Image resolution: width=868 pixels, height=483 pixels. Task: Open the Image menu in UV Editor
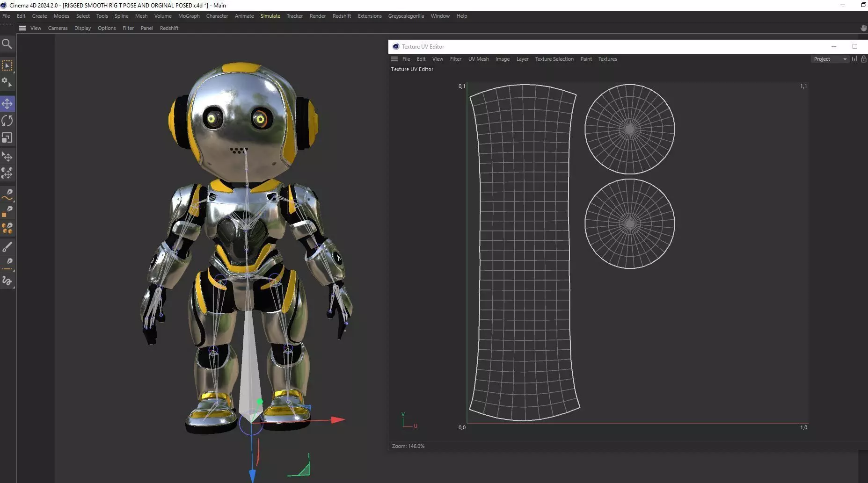pyautogui.click(x=503, y=59)
